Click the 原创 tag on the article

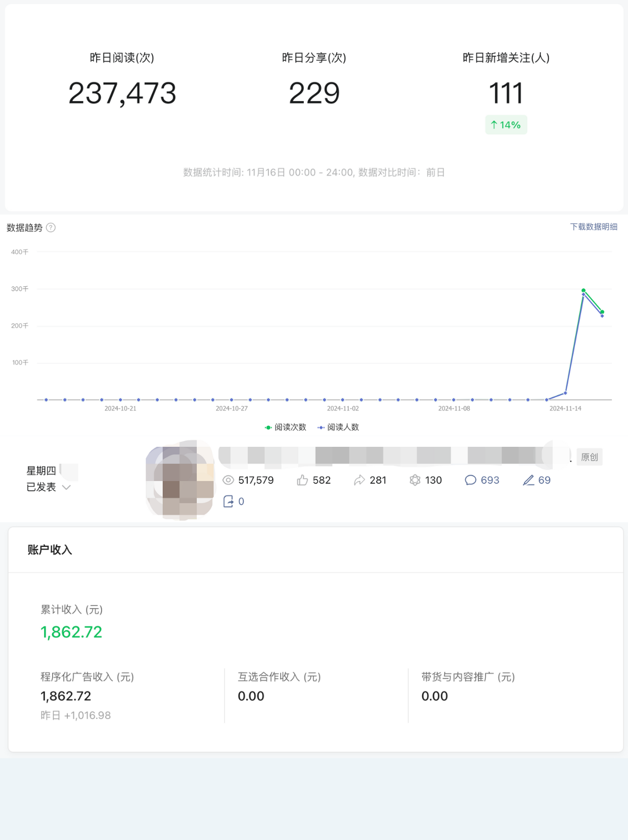(x=589, y=457)
